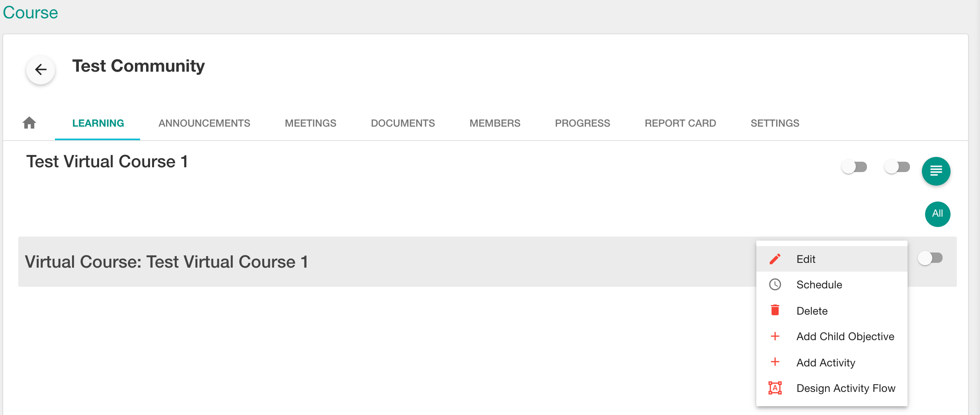The width and height of the screenshot is (980, 415).
Task: Choose Edit from the context menu
Action: coord(832,259)
